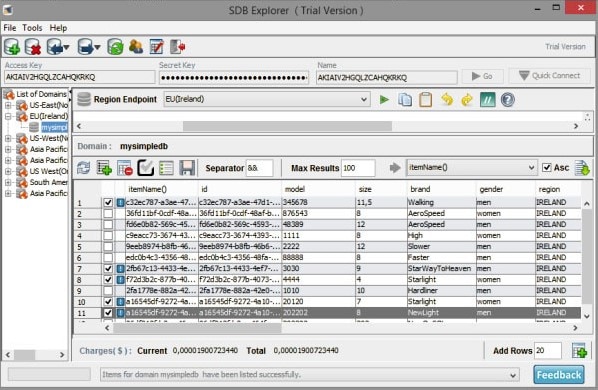
Task: Click the Separator input field
Action: (x=259, y=168)
